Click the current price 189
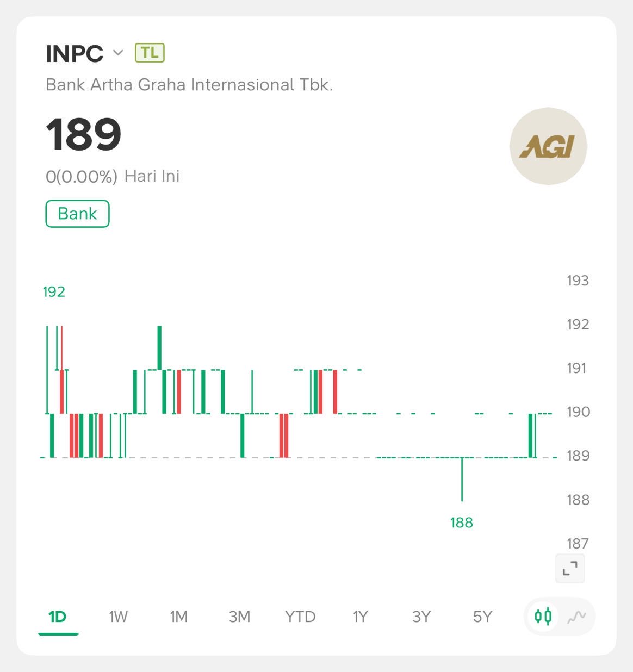633x672 pixels. (x=84, y=134)
